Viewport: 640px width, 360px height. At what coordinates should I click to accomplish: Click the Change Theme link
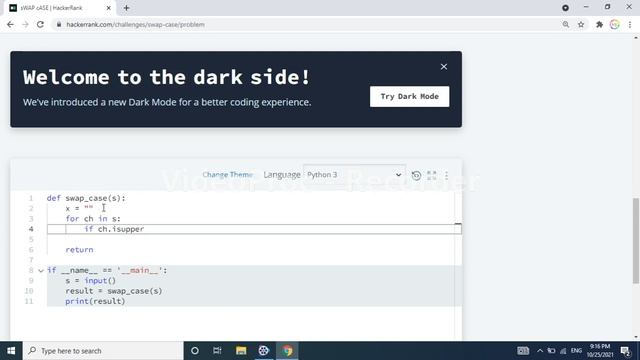227,175
